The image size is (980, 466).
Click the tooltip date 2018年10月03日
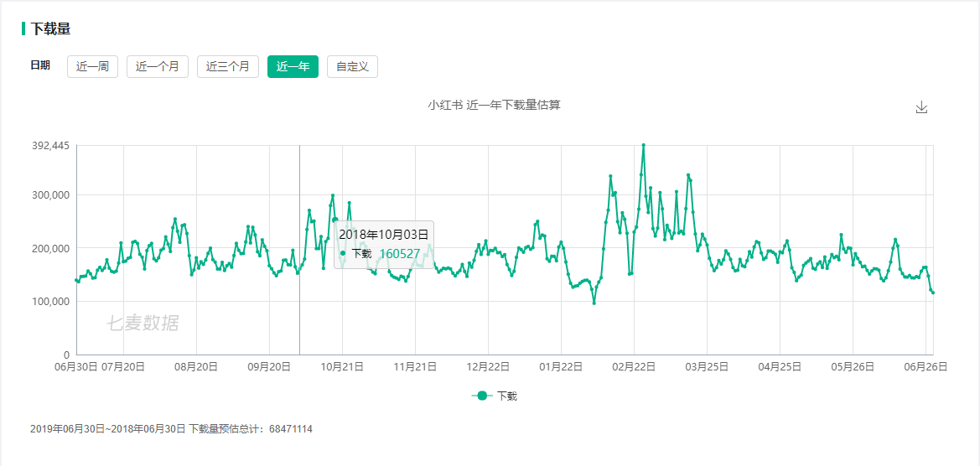pos(384,235)
